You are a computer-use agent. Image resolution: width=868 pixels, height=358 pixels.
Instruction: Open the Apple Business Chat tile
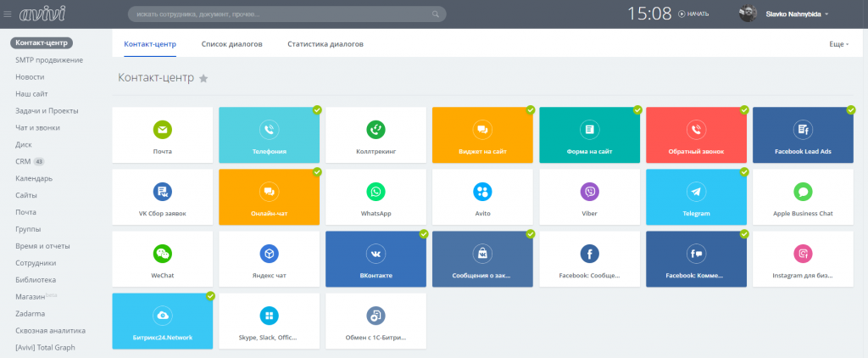pos(804,198)
